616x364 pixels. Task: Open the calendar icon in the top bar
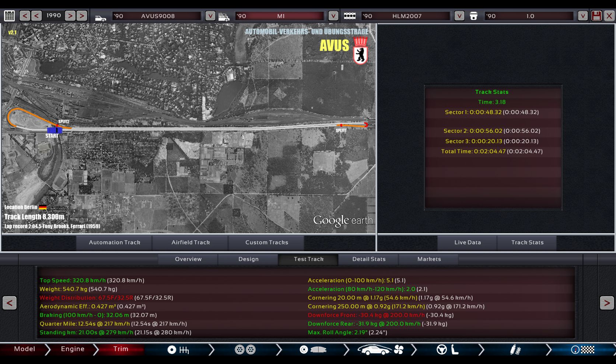(9, 16)
